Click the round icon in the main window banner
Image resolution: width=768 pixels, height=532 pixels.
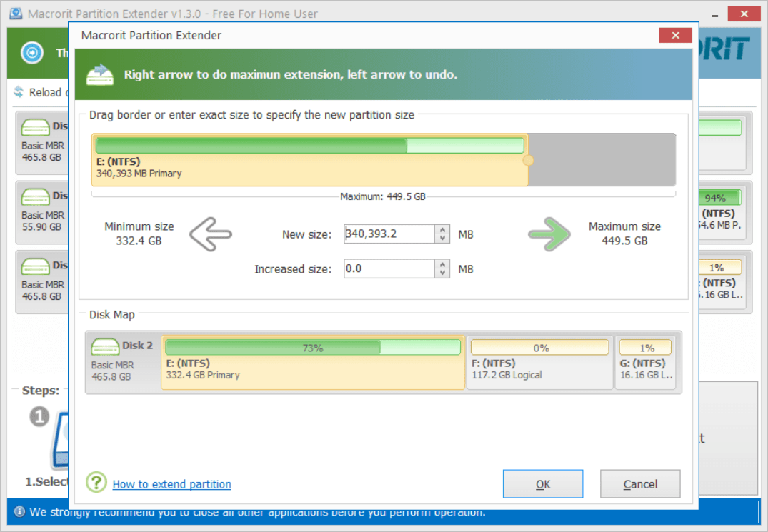pyautogui.click(x=32, y=53)
